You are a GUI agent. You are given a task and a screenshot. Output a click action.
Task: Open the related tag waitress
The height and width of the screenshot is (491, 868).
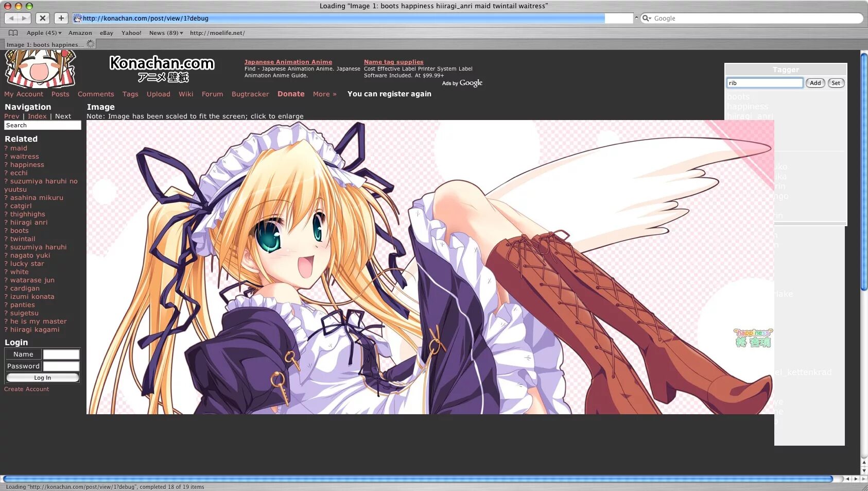(x=25, y=157)
